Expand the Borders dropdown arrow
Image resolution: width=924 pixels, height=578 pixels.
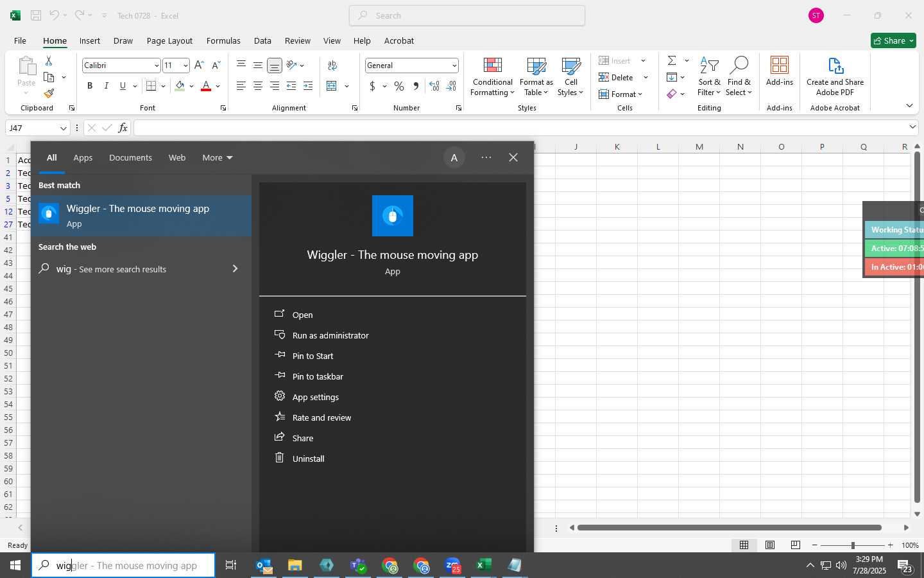pyautogui.click(x=163, y=86)
